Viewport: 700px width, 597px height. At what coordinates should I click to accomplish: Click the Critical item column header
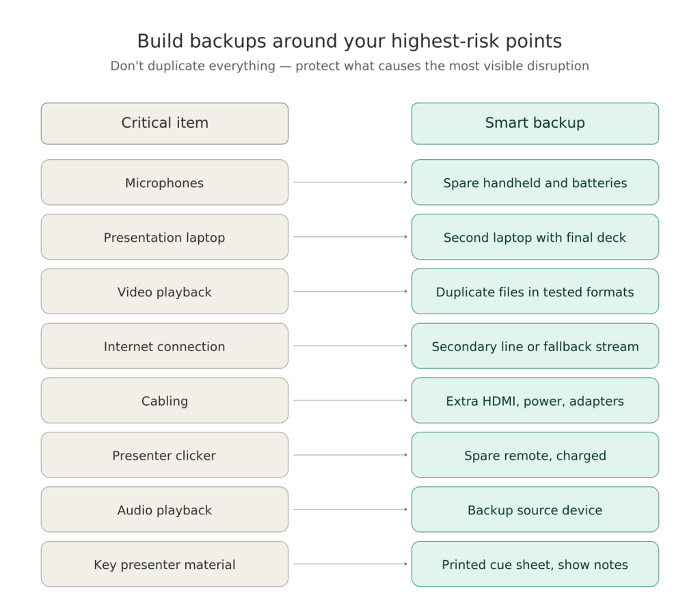[x=164, y=124]
